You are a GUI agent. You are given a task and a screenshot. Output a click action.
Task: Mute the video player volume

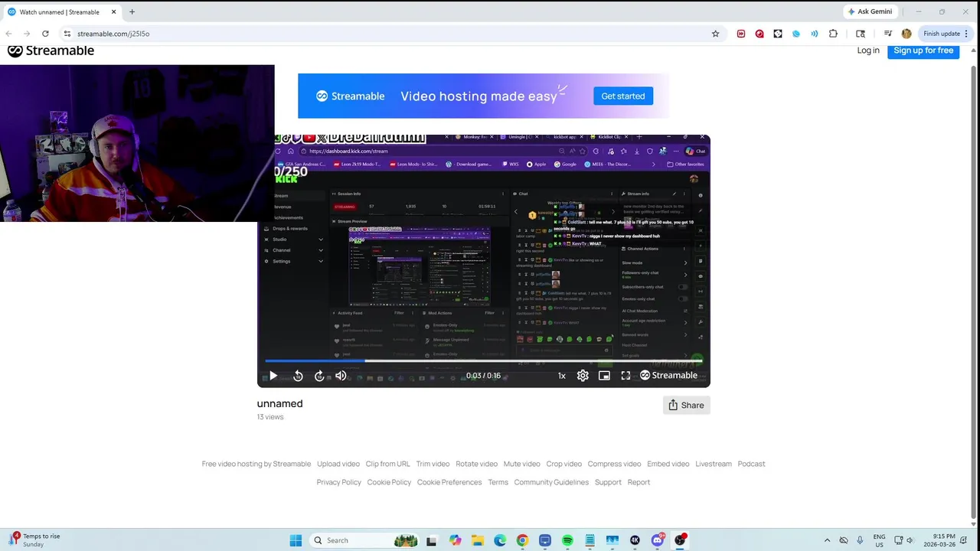tap(341, 376)
